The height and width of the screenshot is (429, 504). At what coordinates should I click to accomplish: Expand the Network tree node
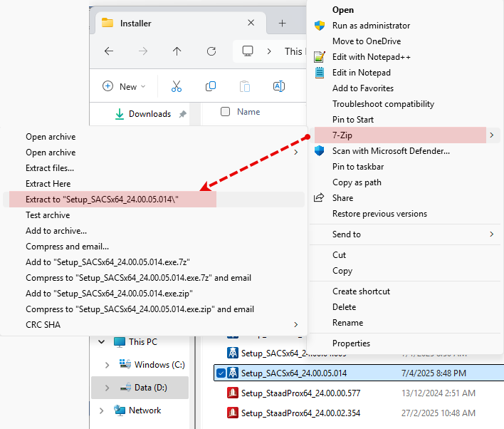coord(102,410)
